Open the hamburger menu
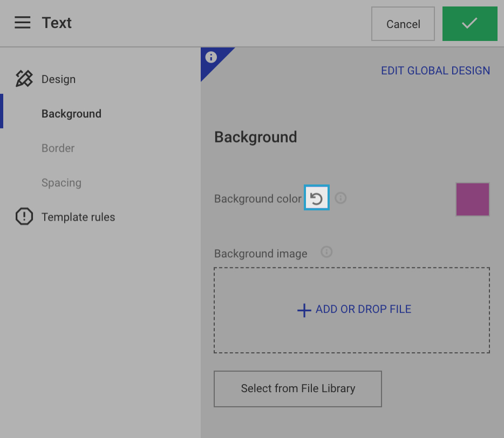 point(23,23)
